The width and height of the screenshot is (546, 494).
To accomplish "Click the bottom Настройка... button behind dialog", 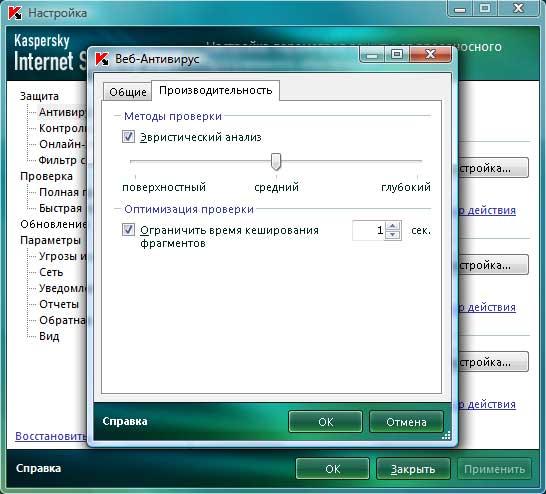I will coord(493,362).
